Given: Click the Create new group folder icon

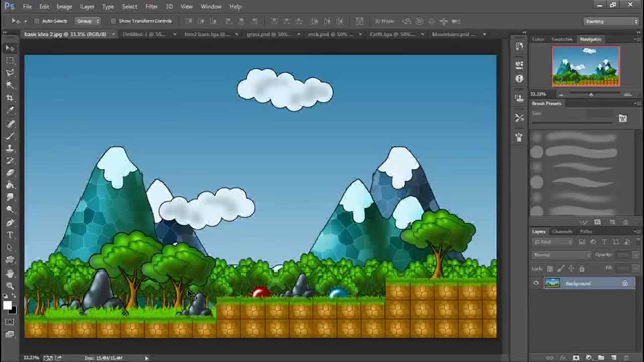Looking at the screenshot, I should pos(601,357).
